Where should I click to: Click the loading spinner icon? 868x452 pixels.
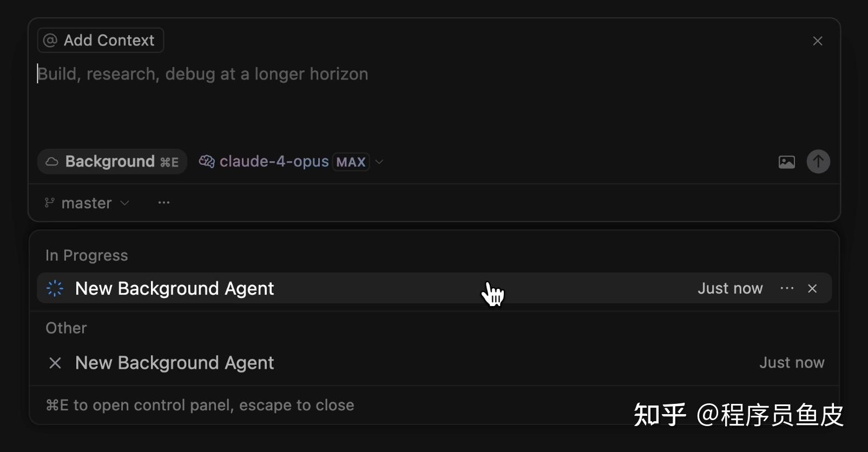pyautogui.click(x=55, y=289)
